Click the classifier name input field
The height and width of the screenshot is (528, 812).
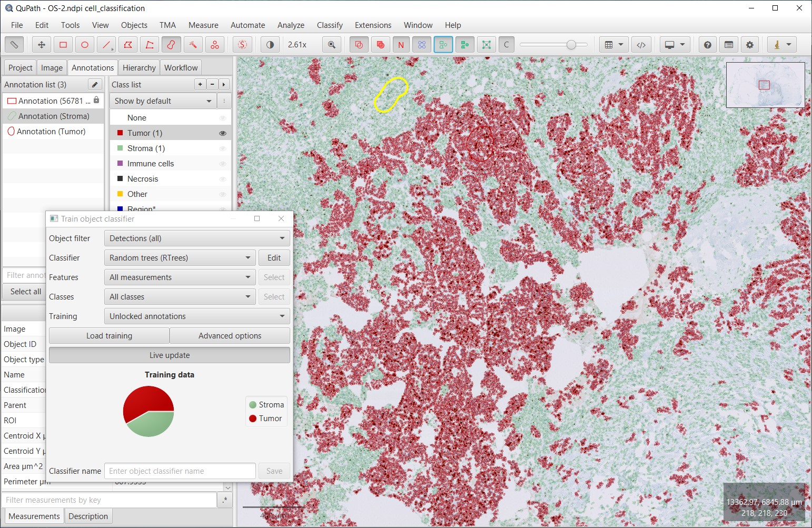[x=180, y=471]
